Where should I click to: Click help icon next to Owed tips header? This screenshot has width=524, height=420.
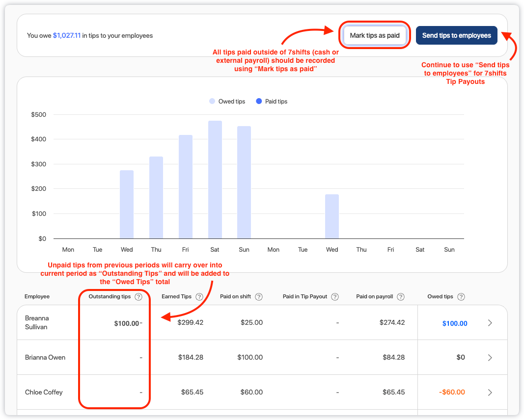pos(461,297)
